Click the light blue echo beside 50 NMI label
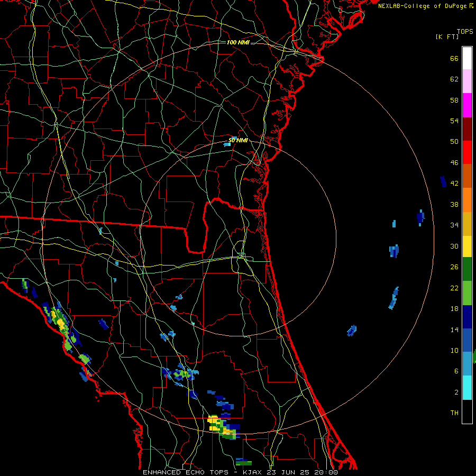The width and height of the screenshot is (476, 476). [x=227, y=144]
